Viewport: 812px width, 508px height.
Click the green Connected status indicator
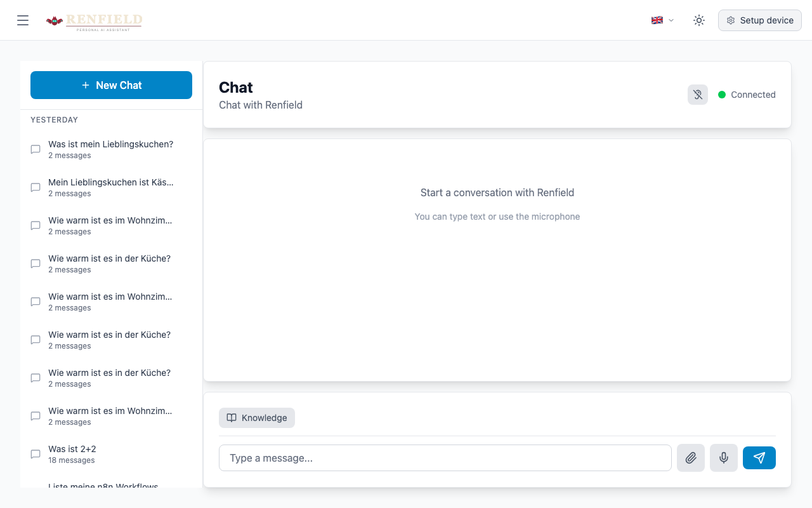[721, 94]
